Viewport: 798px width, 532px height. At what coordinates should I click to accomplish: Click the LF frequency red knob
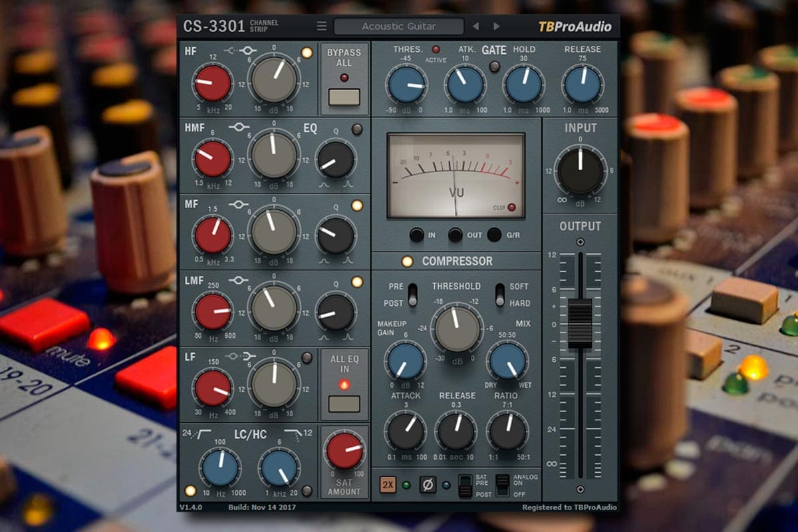[213, 388]
